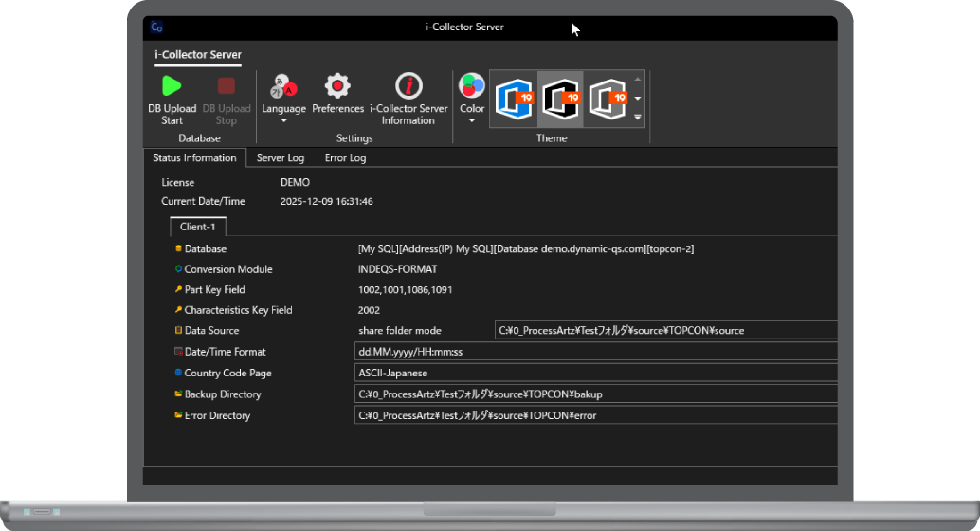Click the Backup Directory path field
The width and height of the screenshot is (980, 531).
click(595, 394)
